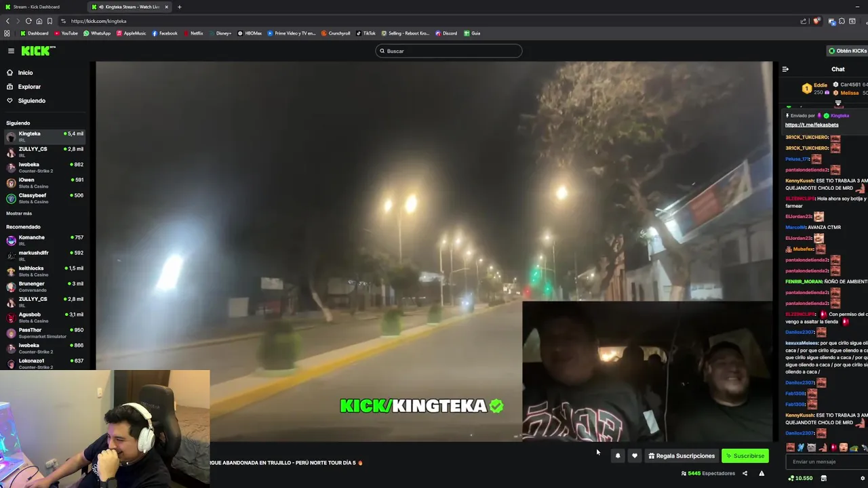Click the cat emote in quick emote bar
The height and width of the screenshot is (488, 868).
point(812,447)
